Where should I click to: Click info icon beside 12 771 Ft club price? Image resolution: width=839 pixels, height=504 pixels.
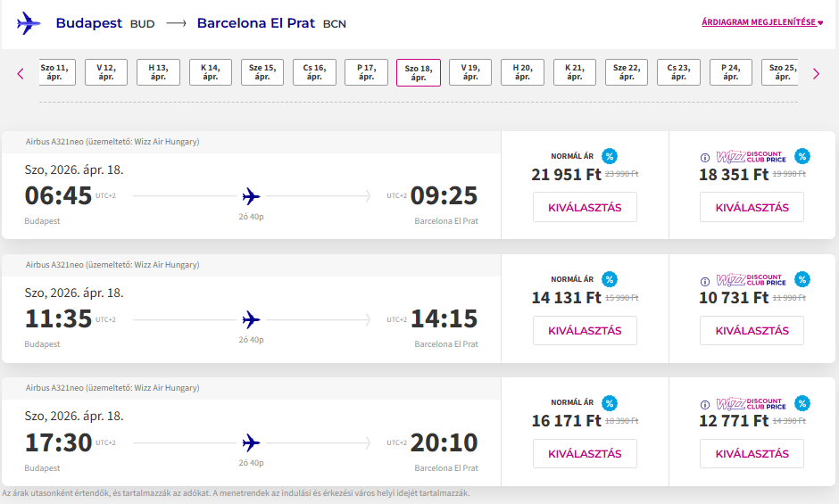click(705, 404)
